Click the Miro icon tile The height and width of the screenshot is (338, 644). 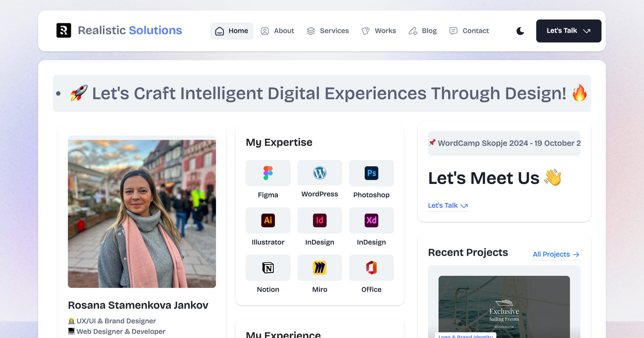pyautogui.click(x=319, y=268)
